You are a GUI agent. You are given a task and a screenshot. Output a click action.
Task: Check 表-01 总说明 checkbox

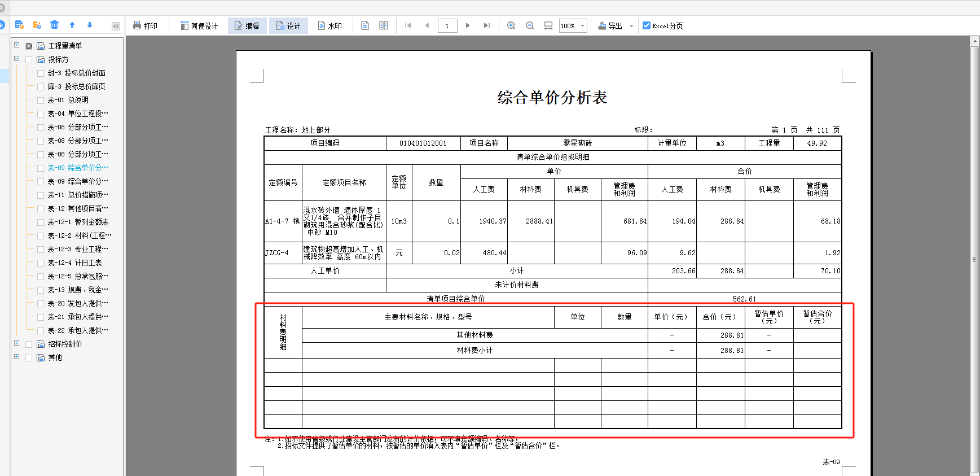pyautogui.click(x=41, y=100)
